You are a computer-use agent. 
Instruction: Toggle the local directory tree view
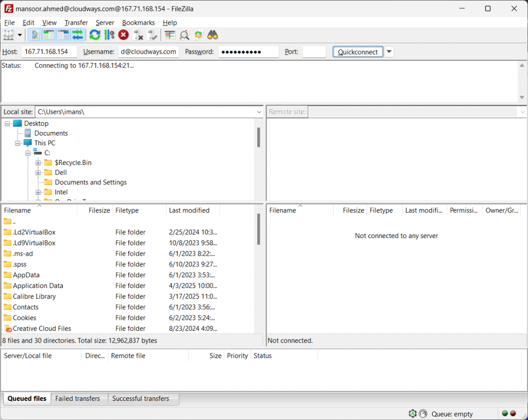(47, 35)
